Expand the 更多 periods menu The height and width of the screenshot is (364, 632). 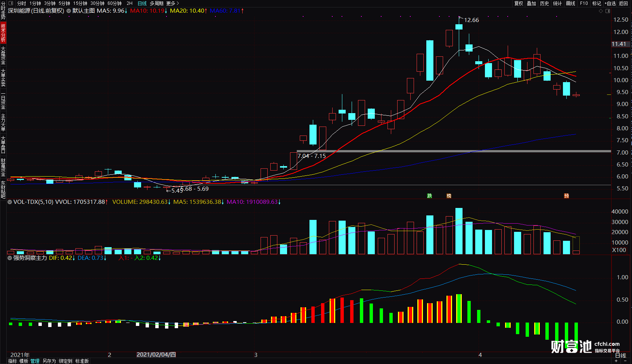pyautogui.click(x=172, y=3)
